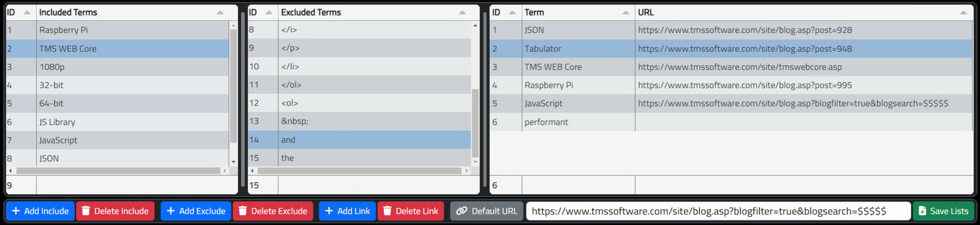
Task: Click the trash icon on Delete Exclude
Action: click(243, 211)
